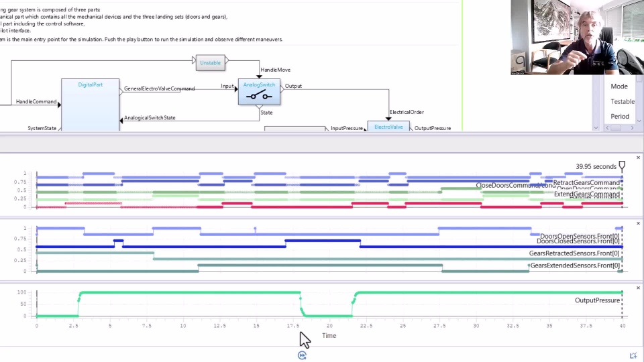This screenshot has width=644, height=362.
Task: Click the Time axis title
Action: click(329, 335)
